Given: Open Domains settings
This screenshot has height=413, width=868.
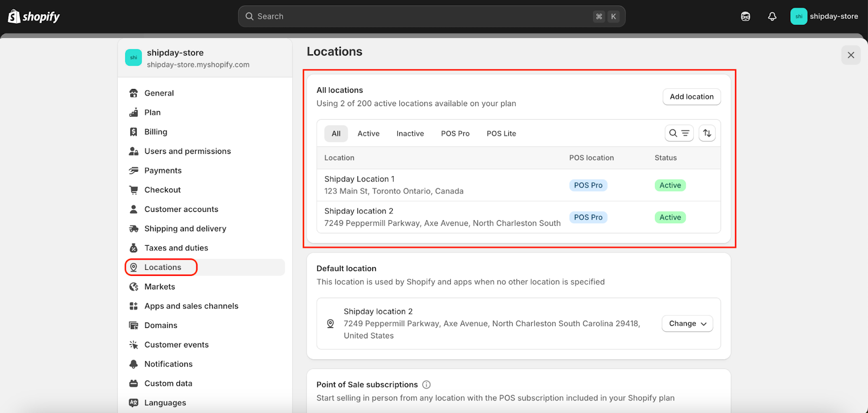Looking at the screenshot, I should pos(205,325).
